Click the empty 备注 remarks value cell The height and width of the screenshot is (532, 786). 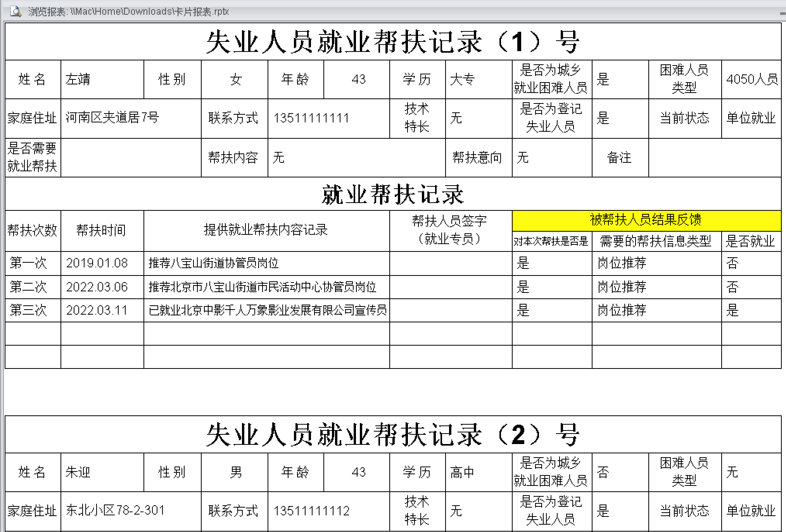tap(714, 158)
